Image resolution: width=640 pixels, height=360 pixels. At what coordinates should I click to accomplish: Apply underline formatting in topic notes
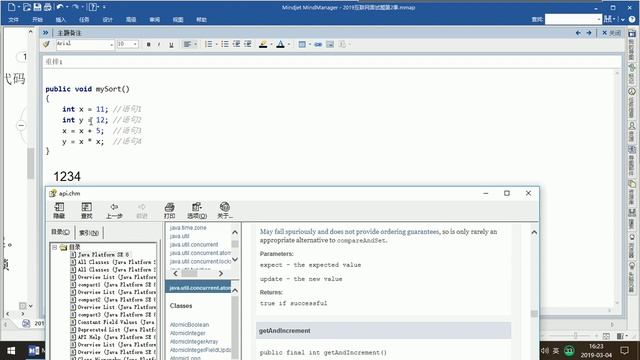point(171,44)
